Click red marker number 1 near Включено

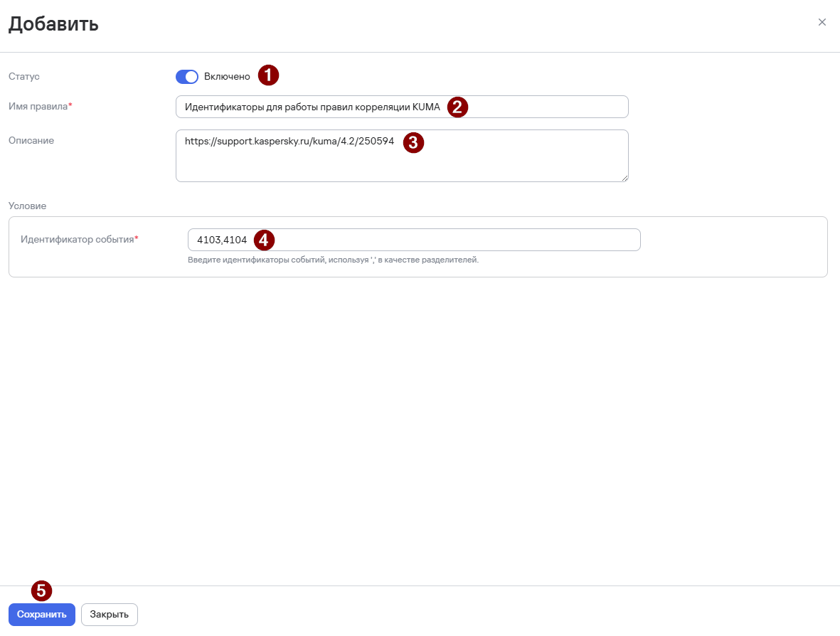tap(268, 75)
